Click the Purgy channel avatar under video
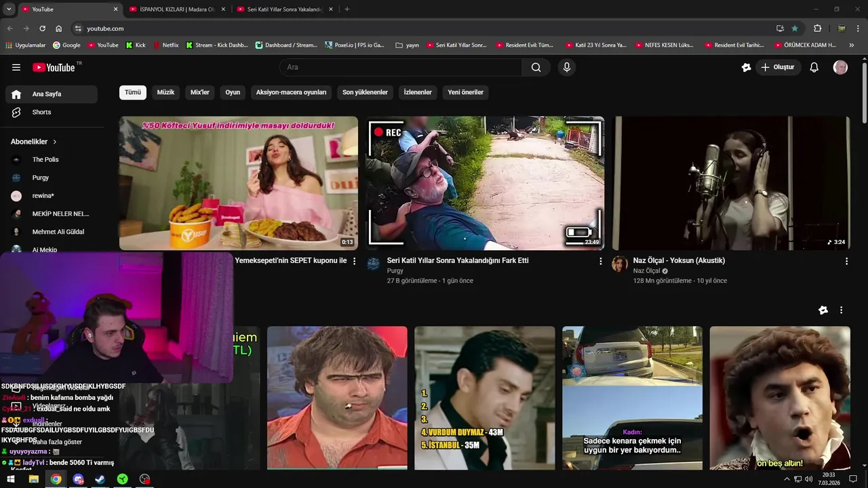Image resolution: width=868 pixels, height=488 pixels. (374, 264)
